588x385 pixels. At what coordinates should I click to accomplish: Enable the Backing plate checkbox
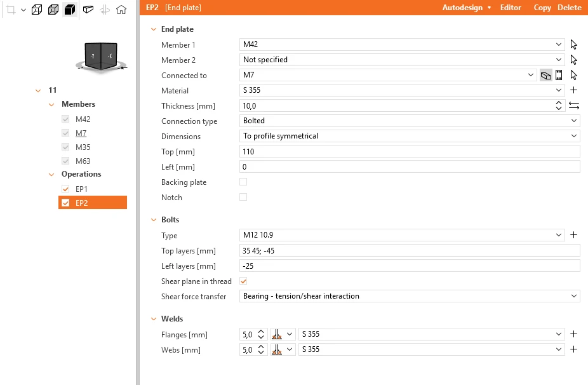tap(243, 182)
